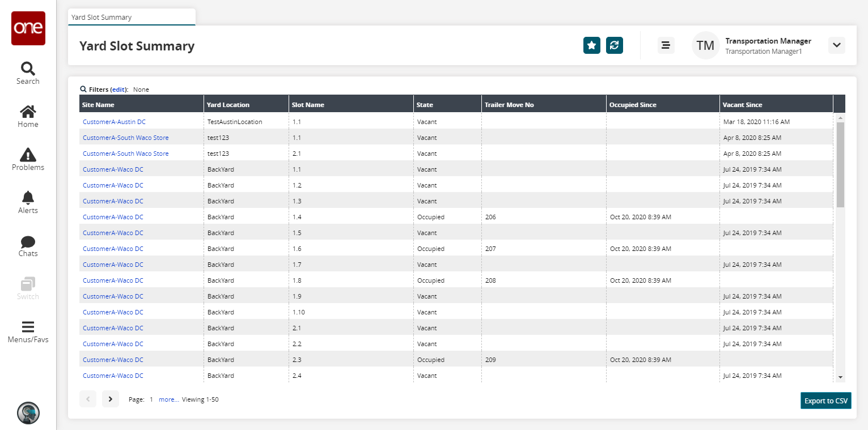The image size is (868, 430).
Task: View Alerts bell in the sidebar
Action: [x=28, y=203]
